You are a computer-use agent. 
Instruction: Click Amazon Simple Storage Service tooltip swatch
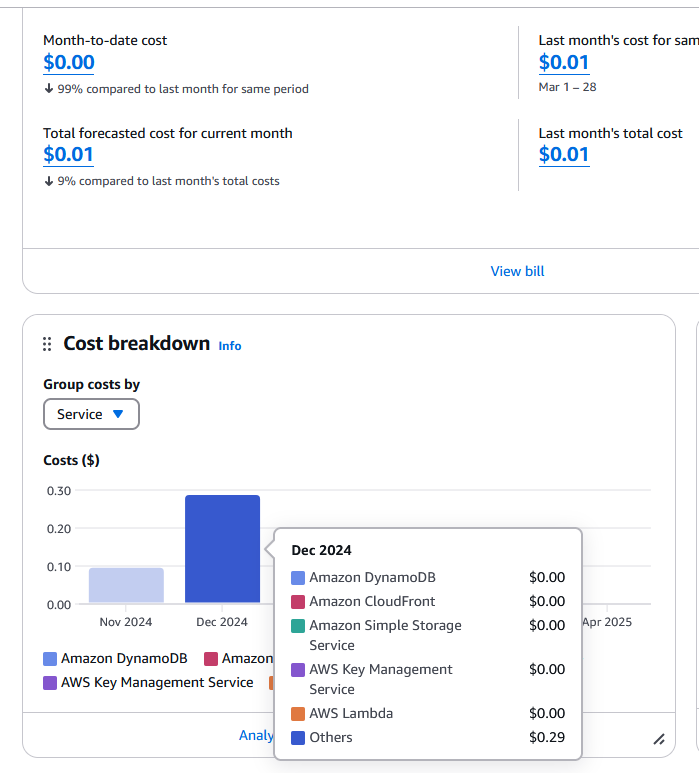(298, 626)
